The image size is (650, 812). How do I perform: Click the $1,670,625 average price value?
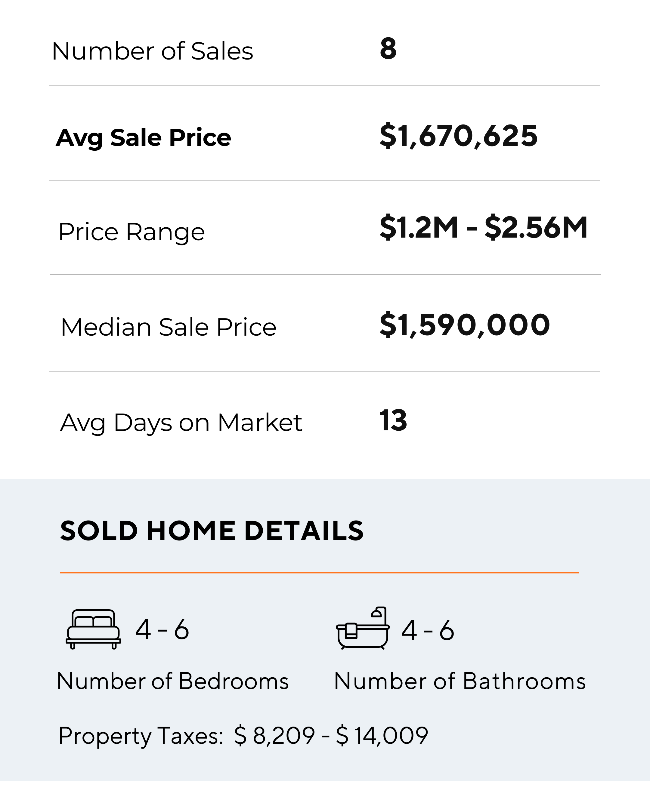click(x=458, y=136)
